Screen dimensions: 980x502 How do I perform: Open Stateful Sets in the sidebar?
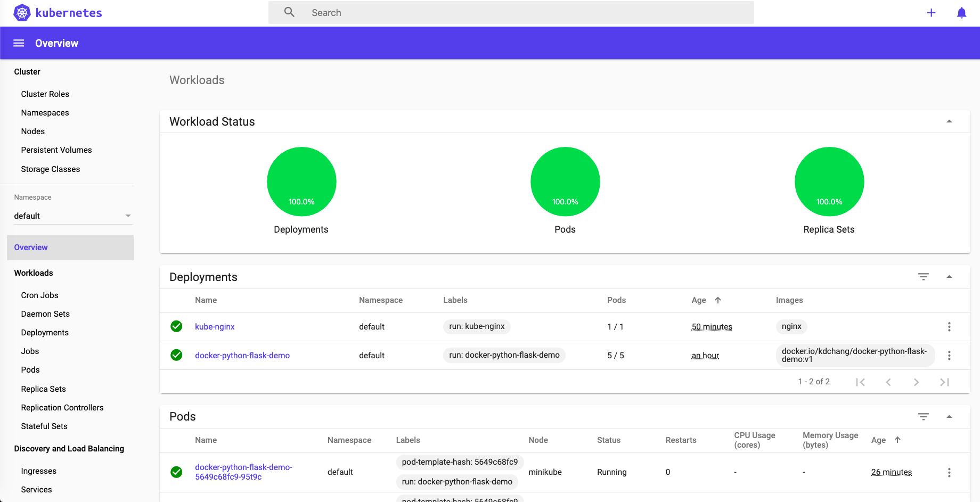[x=44, y=426]
